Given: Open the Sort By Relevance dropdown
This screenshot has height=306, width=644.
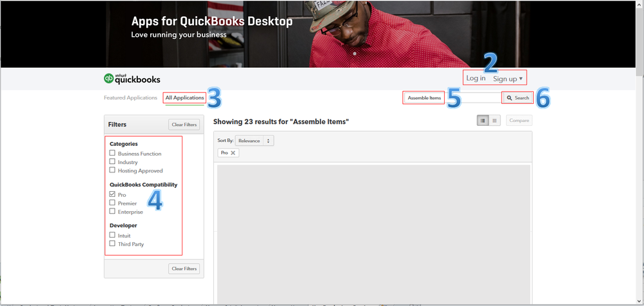Looking at the screenshot, I should (x=254, y=141).
